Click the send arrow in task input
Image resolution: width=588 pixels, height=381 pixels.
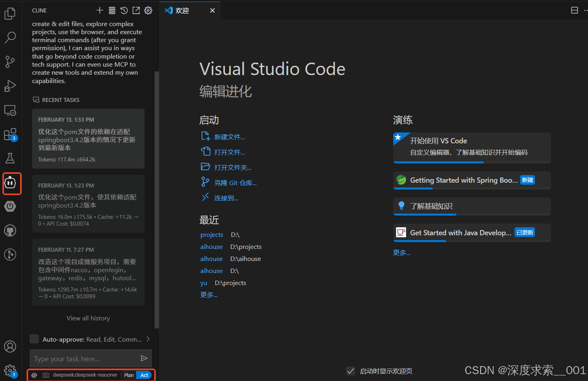[x=144, y=358]
